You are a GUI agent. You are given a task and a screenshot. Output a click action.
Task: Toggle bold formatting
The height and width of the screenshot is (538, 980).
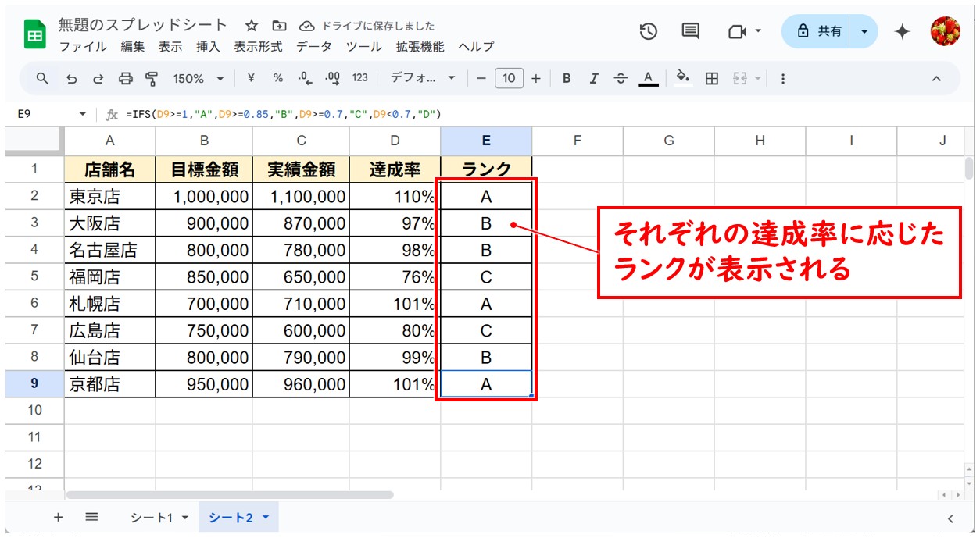(567, 78)
